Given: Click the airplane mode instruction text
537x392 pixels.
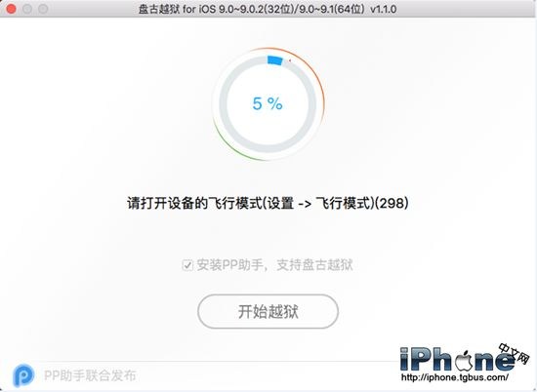Looking at the screenshot, I should (x=268, y=203).
